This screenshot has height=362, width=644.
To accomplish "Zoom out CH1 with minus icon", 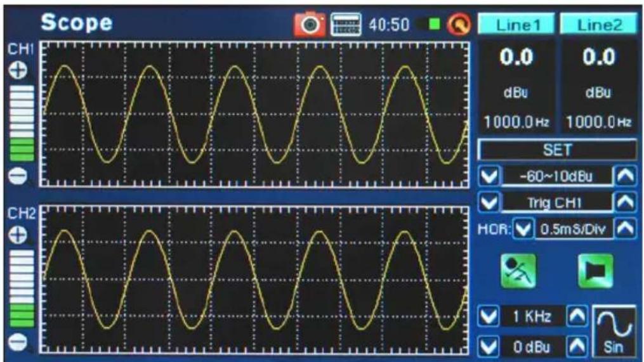I will [18, 176].
